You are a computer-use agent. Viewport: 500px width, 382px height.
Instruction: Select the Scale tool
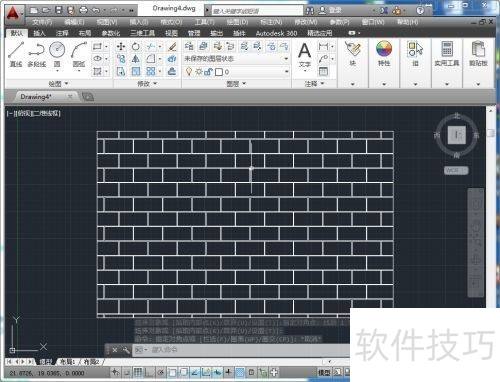136,71
